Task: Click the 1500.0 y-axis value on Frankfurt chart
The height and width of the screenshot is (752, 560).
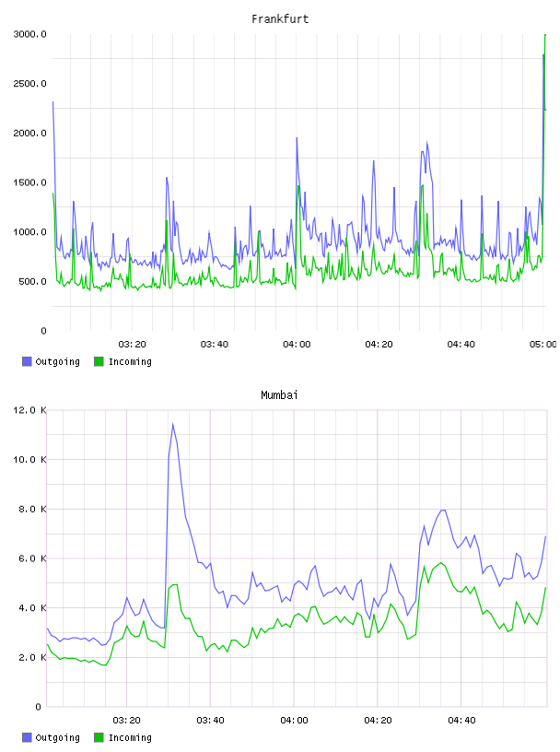Action: [x=29, y=182]
